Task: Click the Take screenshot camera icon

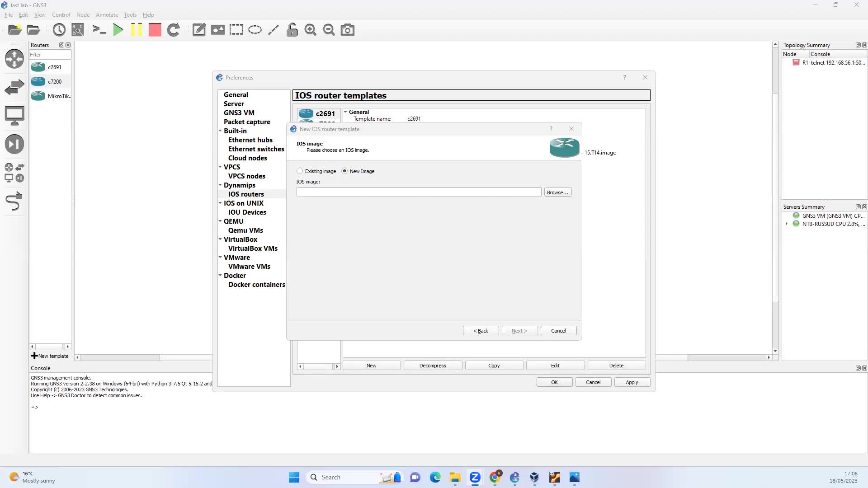Action: [347, 30]
